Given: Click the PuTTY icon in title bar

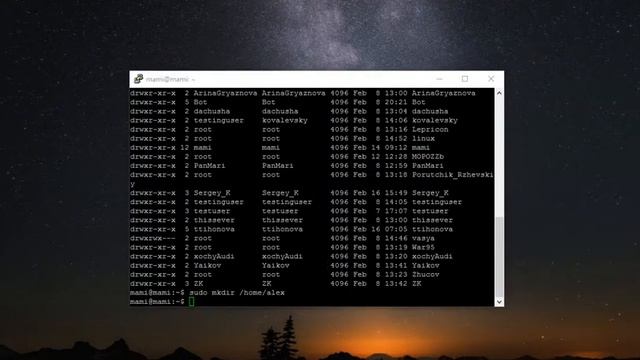Looking at the screenshot, I should 138,79.
